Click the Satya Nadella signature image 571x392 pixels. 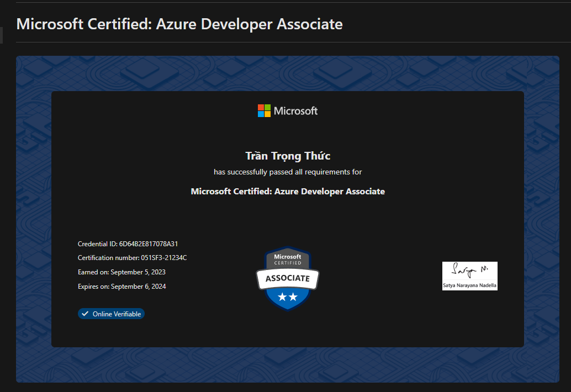coord(470,276)
